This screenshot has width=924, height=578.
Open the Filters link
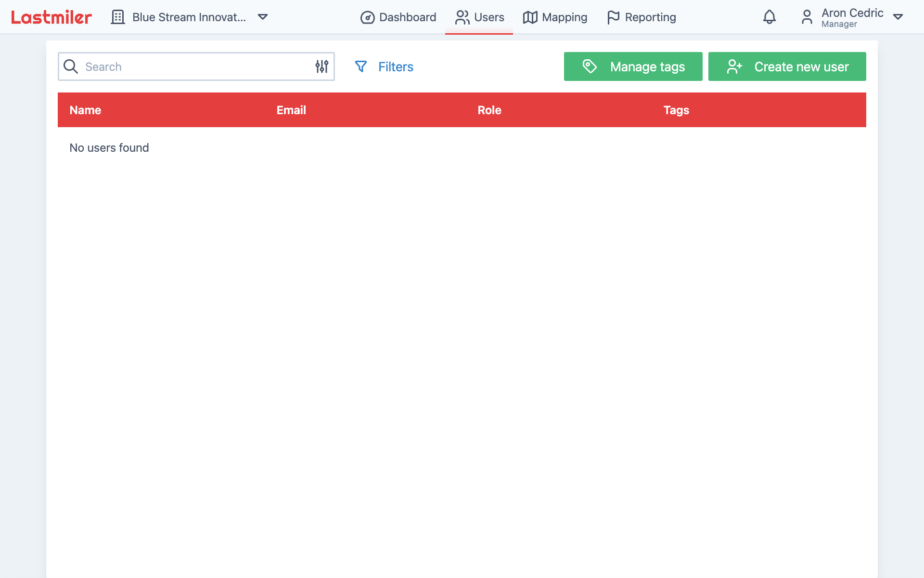point(396,67)
